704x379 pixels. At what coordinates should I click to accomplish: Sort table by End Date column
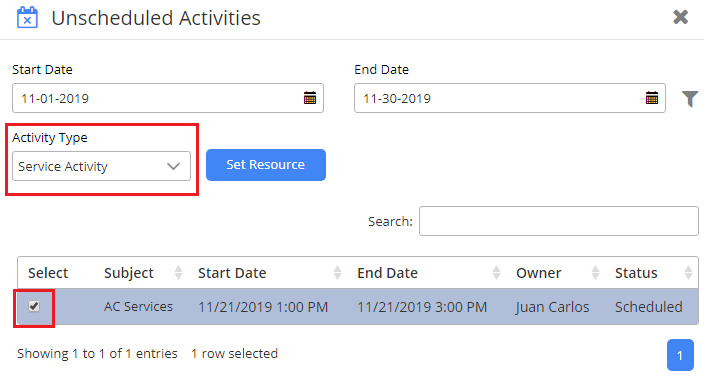pyautogui.click(x=429, y=273)
